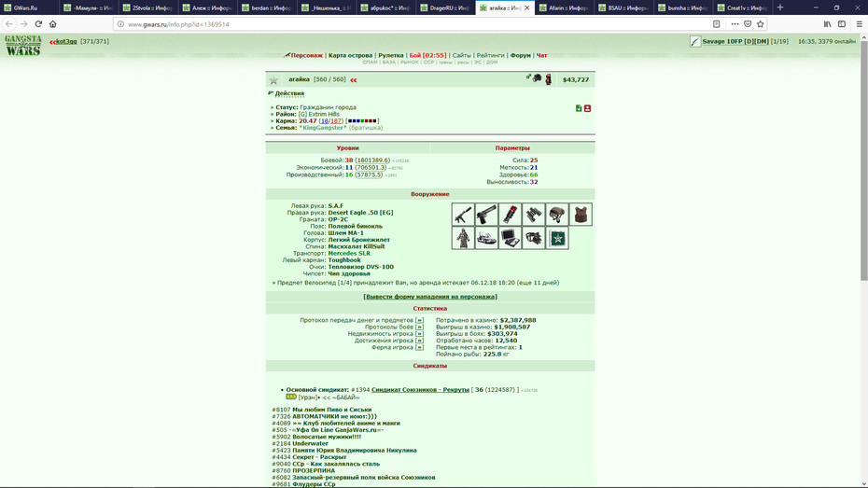Click the Toughbook laptop item icon
Screen dimensions: 868x488
click(510, 238)
